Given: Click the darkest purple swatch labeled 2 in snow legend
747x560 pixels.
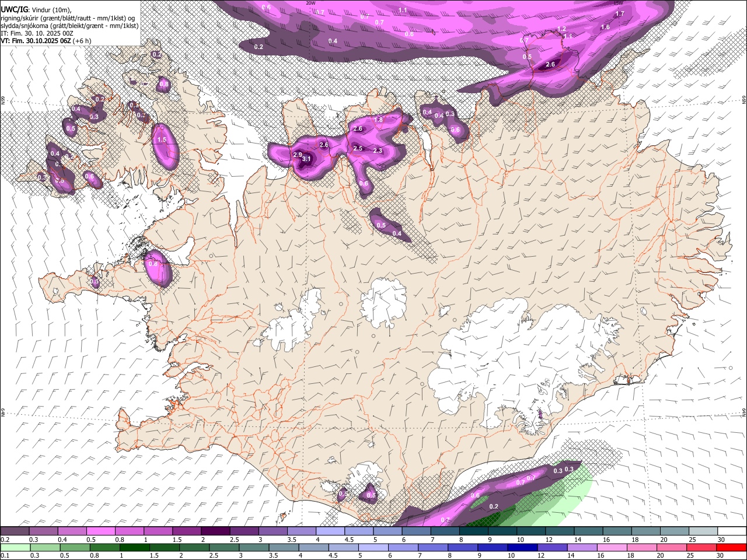Looking at the screenshot, I should tap(215, 531).
